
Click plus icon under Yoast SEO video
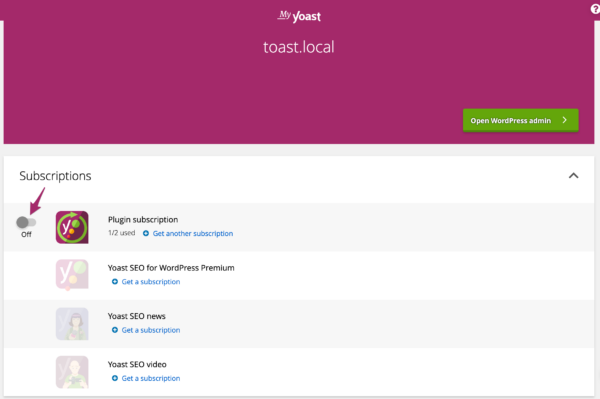(x=115, y=378)
